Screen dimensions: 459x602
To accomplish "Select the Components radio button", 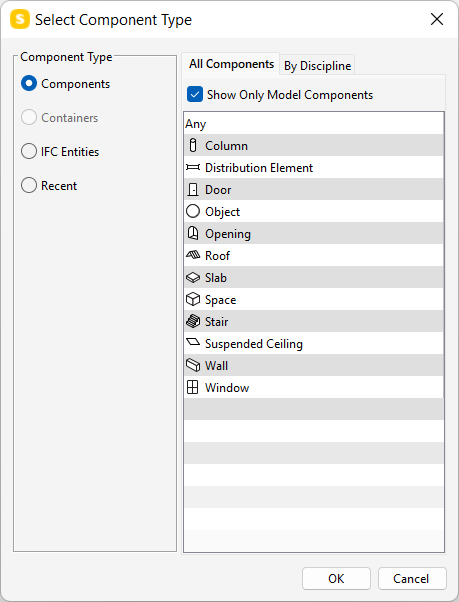I will tap(29, 83).
